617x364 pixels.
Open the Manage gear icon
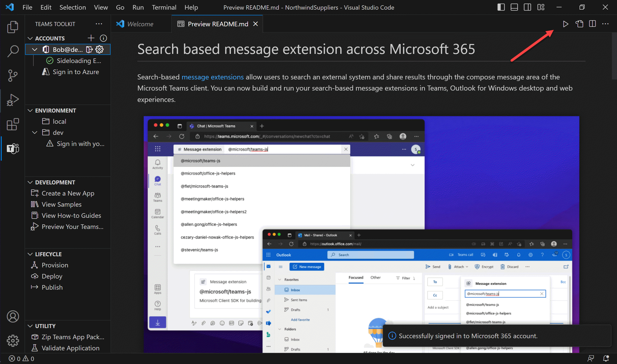tap(13, 341)
